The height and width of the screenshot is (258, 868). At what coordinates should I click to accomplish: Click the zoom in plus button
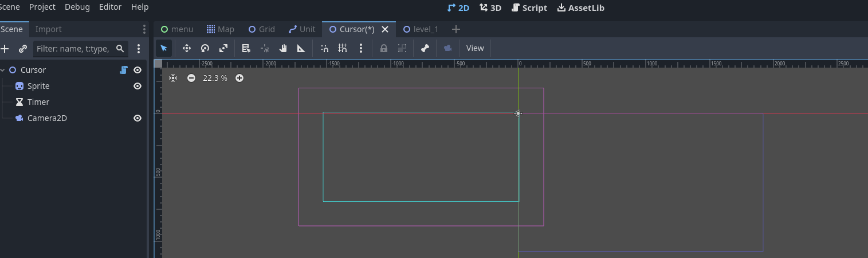coord(239,78)
